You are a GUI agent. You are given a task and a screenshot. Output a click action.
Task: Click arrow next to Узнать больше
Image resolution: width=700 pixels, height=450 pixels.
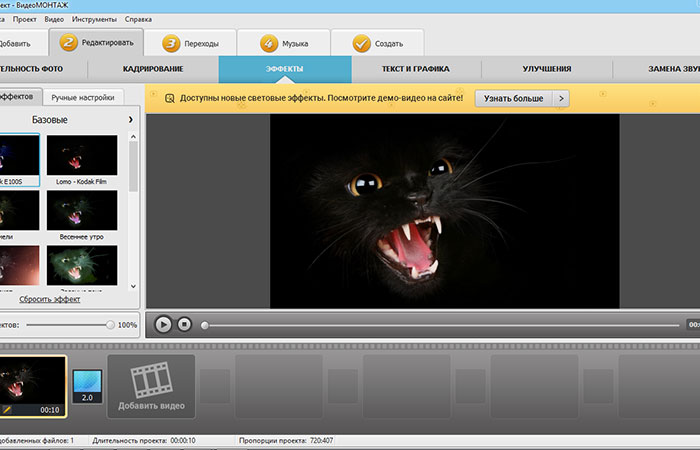[561, 98]
